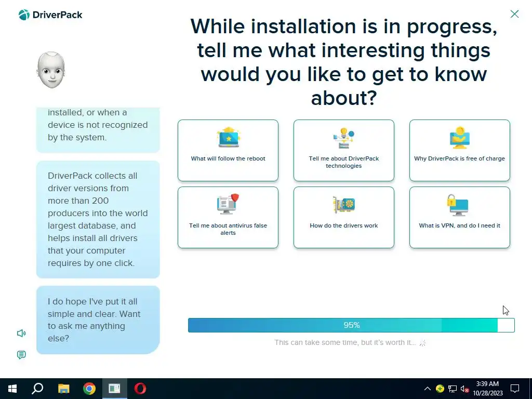532x399 pixels.
Task: Click the loading spinner beside status text
Action: pos(422,343)
